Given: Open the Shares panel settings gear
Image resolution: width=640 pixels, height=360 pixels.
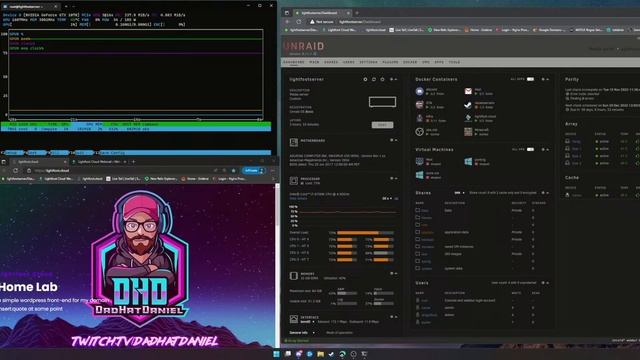Looking at the screenshot, I should [x=543, y=193].
